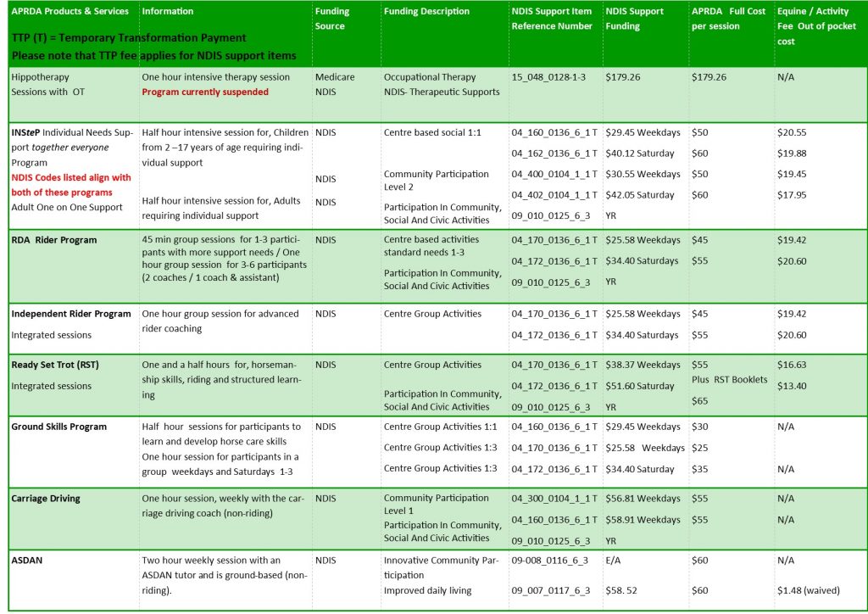Click the red 'NDIS Codes listed align with' note
The height and width of the screenshot is (614, 868).
71,177
